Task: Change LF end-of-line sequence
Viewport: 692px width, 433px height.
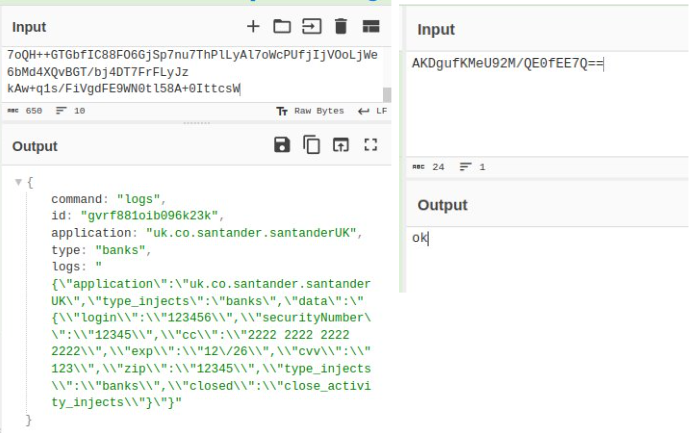Action: (x=372, y=111)
